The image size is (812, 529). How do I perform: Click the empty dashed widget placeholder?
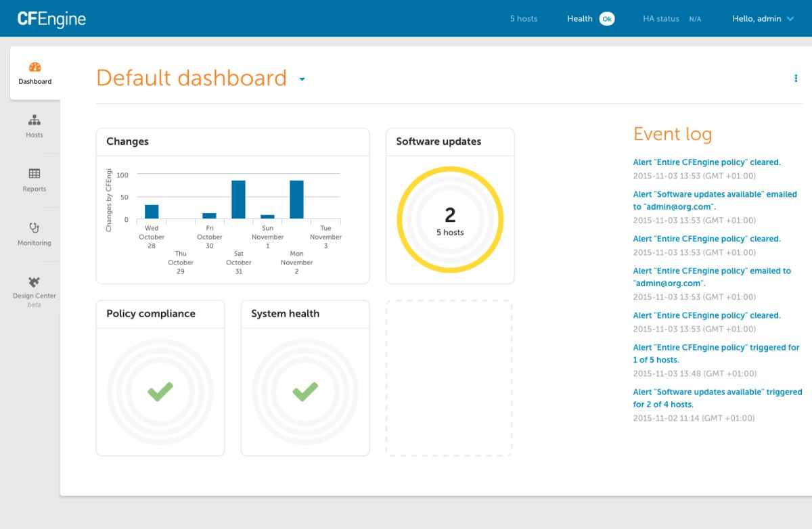pos(449,378)
